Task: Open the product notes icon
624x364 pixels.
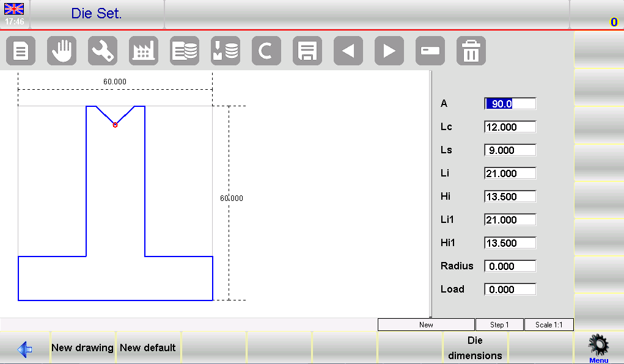Action: [x=20, y=51]
